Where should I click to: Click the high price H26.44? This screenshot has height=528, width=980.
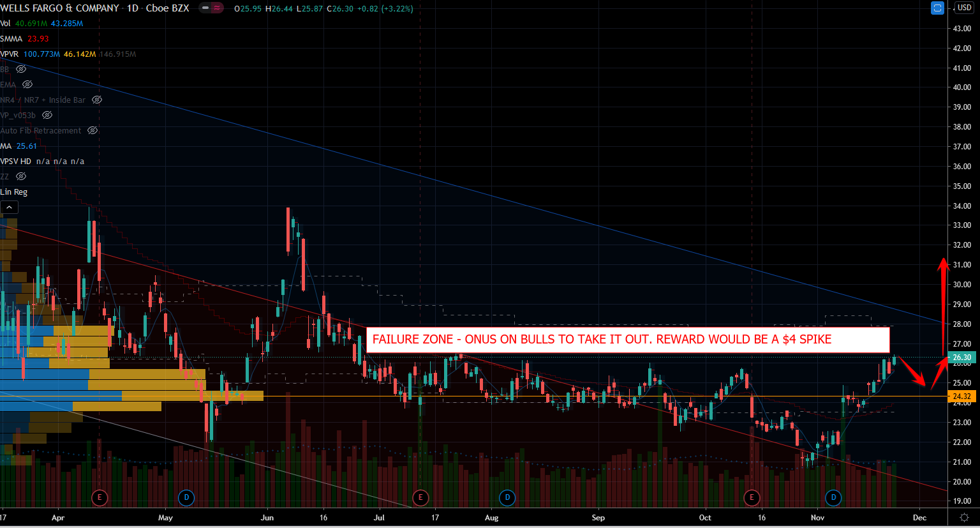tap(279, 9)
